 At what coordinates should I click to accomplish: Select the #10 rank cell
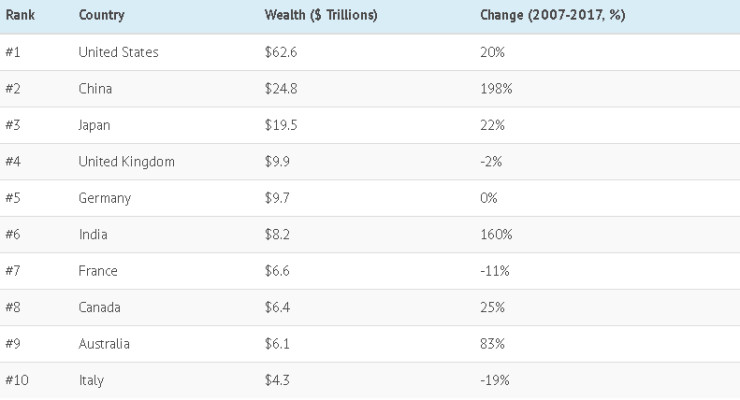pyautogui.click(x=16, y=381)
